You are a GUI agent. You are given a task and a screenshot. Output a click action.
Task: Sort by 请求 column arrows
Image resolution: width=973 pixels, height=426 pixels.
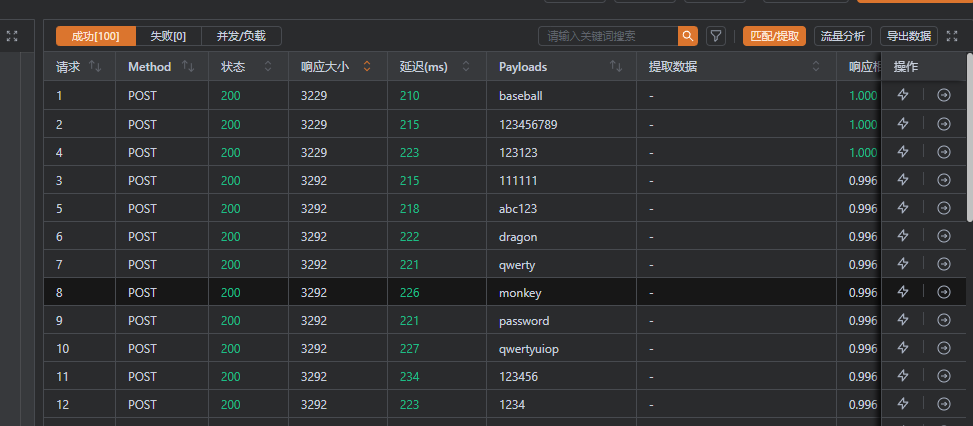(x=96, y=67)
